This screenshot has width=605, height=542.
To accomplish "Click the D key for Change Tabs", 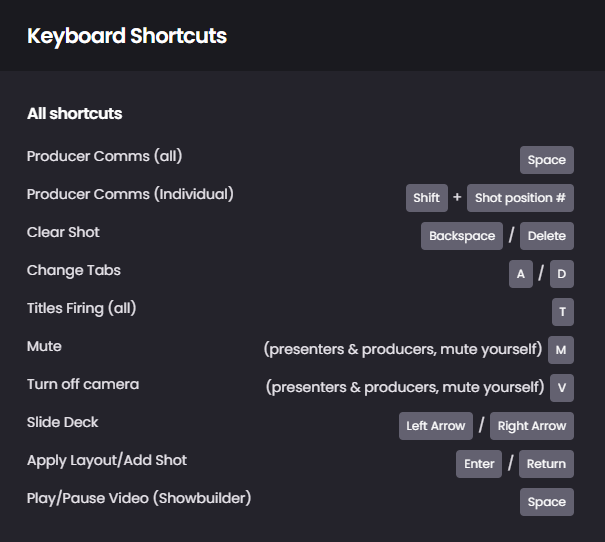I will [x=562, y=274].
